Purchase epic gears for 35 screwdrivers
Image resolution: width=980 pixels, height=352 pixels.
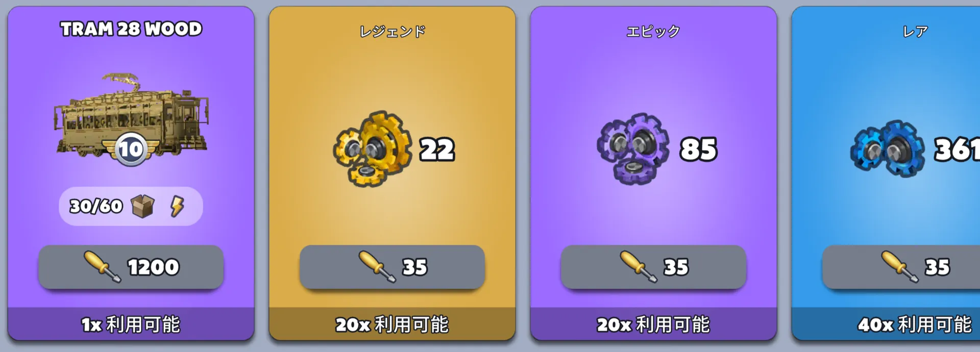[x=653, y=267]
